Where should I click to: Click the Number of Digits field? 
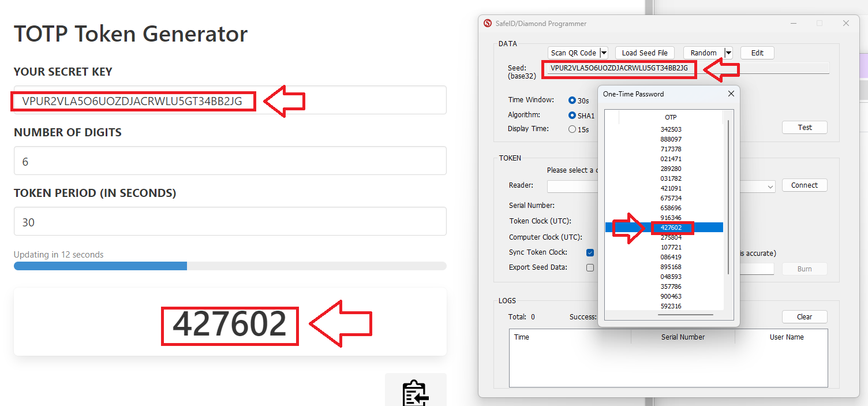click(230, 161)
